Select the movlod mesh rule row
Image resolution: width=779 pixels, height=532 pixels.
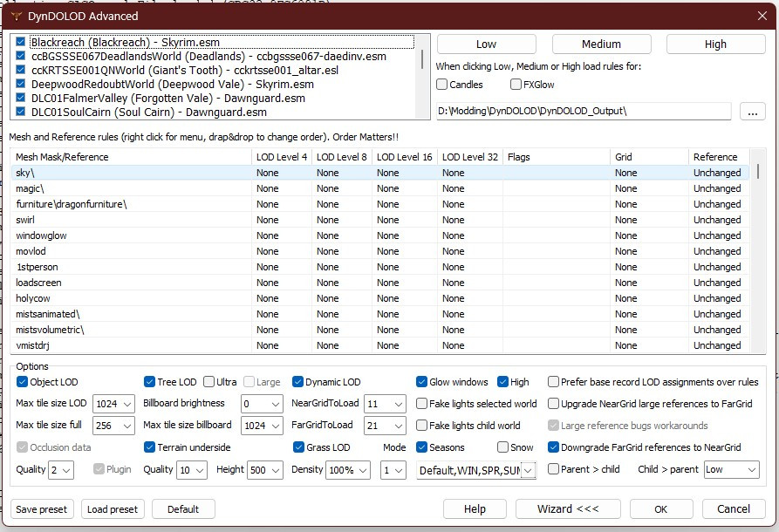(380, 251)
